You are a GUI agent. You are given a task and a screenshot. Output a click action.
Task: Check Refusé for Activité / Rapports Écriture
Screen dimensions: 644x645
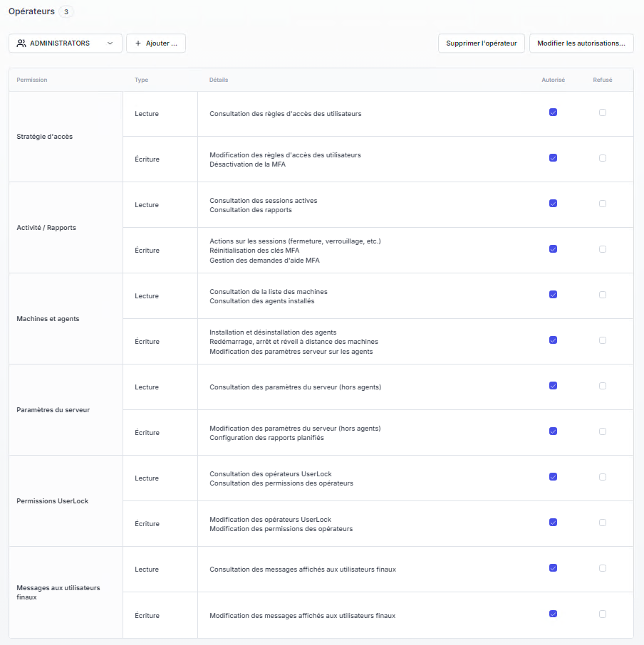tap(603, 249)
